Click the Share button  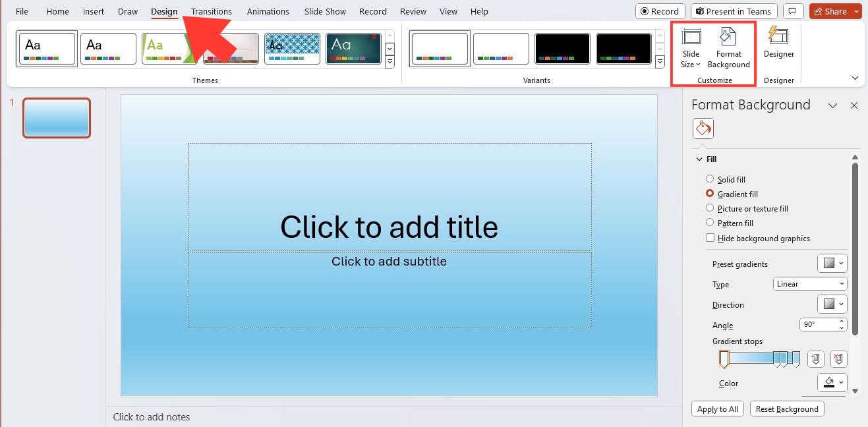(x=830, y=11)
